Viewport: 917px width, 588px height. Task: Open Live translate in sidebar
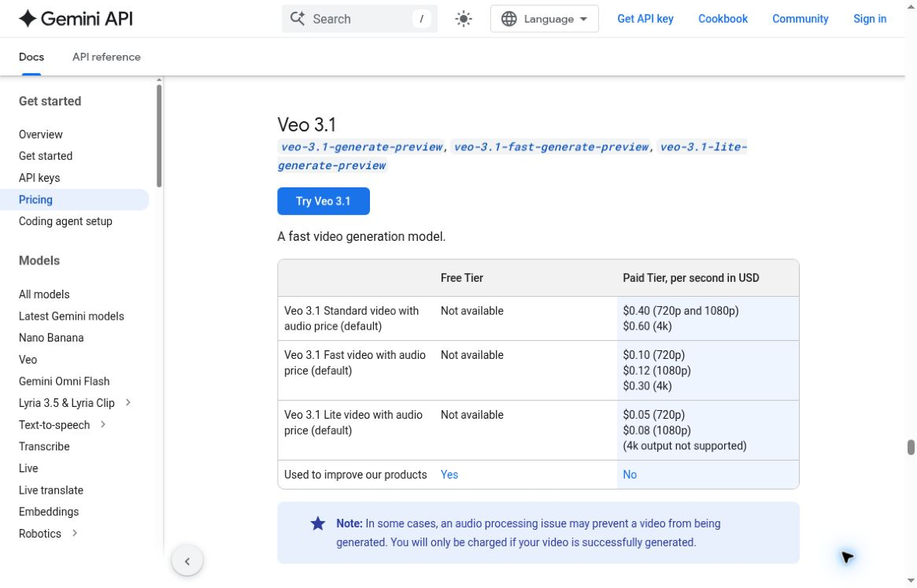pyautogui.click(x=51, y=490)
